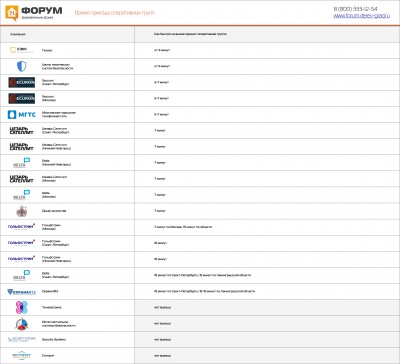Click arrival time in Delta Saint Petersburg row

click(202, 275)
